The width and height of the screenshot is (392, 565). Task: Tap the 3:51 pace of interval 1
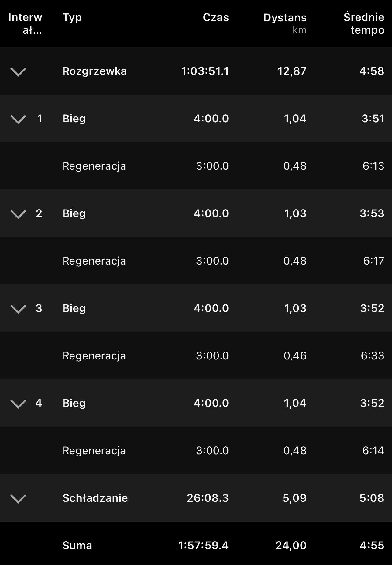[x=373, y=119]
